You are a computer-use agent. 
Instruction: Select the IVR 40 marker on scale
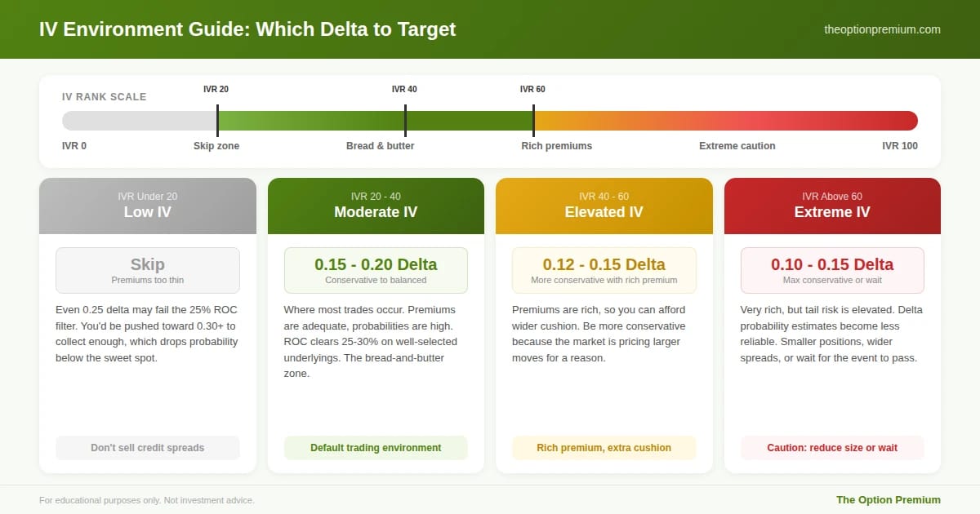click(x=405, y=121)
